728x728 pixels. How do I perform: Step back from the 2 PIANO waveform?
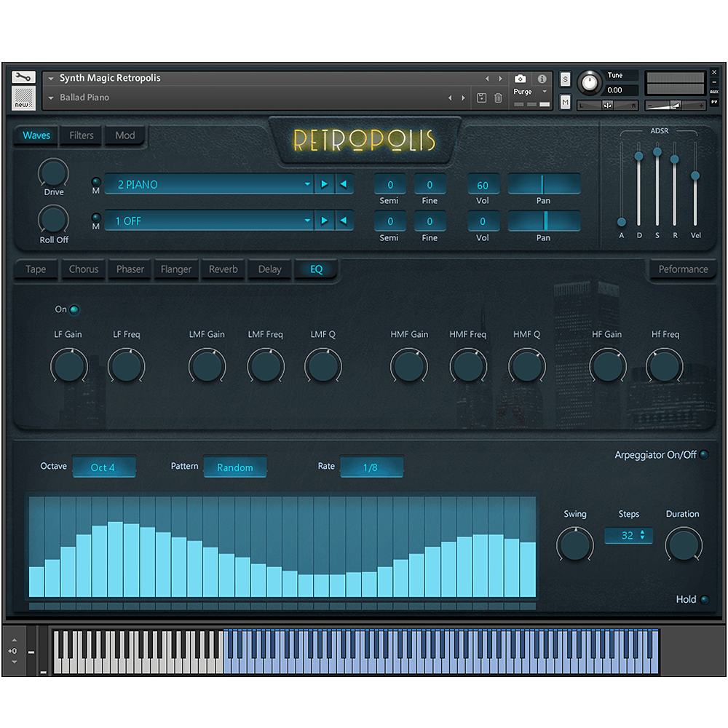(344, 184)
